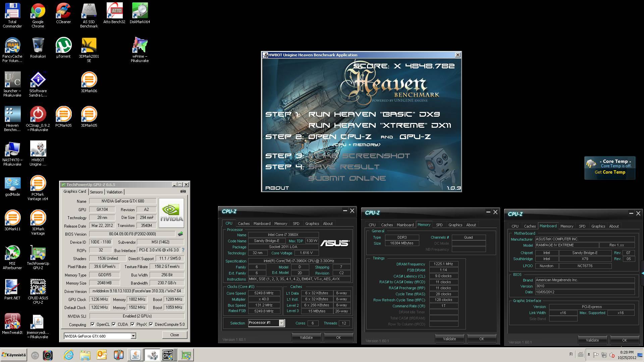
Task: Open the HWBOT Unigine desktop icon
Action: [x=38, y=154]
